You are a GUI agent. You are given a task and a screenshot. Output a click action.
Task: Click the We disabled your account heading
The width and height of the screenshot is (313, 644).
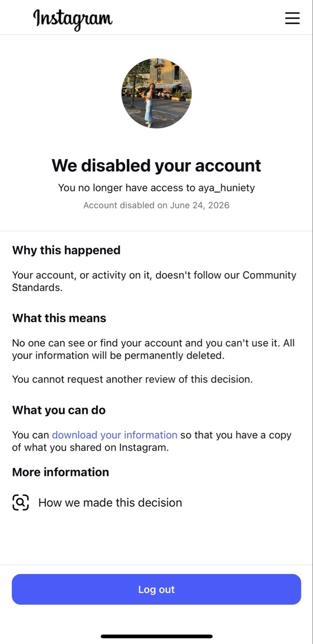tap(156, 165)
